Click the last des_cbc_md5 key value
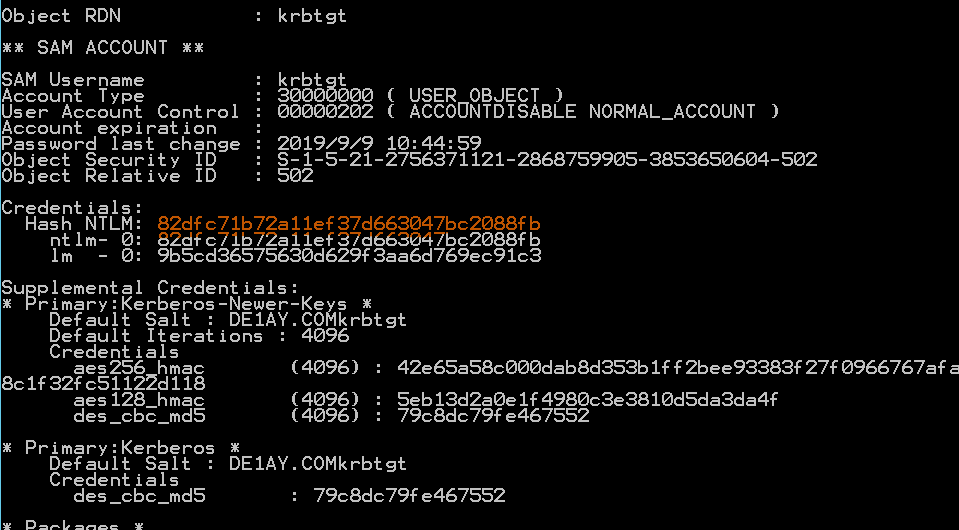 click(x=409, y=495)
